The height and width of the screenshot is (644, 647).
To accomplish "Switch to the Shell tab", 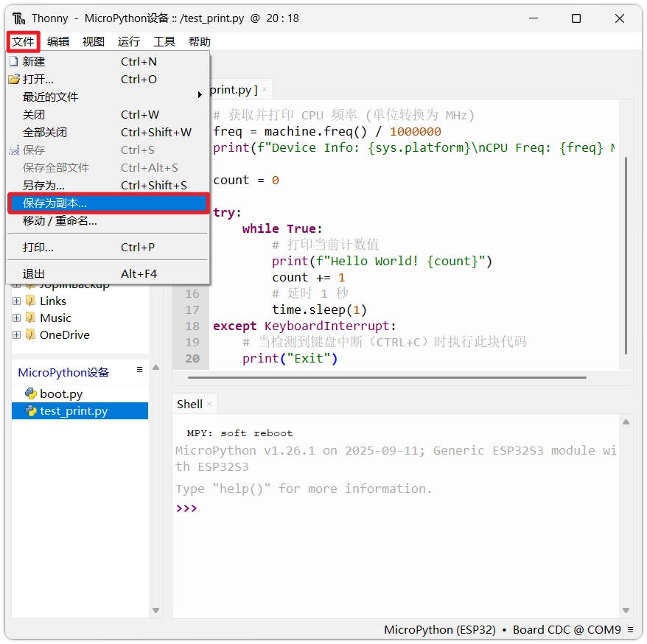I will tap(189, 404).
